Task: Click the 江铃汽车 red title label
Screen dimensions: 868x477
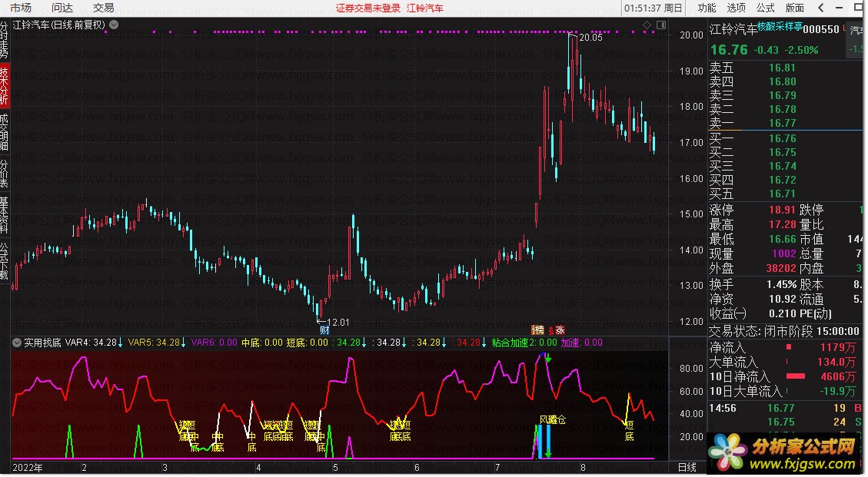Action: point(425,8)
